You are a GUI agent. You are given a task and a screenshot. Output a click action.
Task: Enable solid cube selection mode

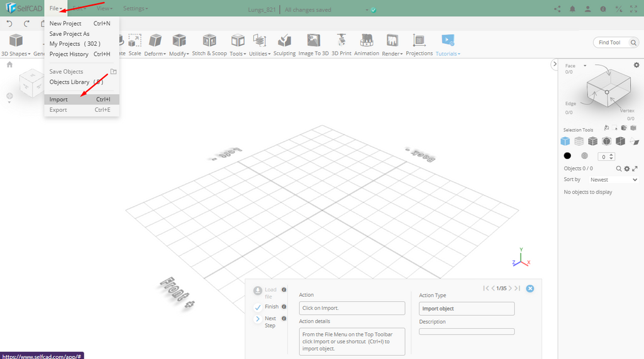coord(565,141)
